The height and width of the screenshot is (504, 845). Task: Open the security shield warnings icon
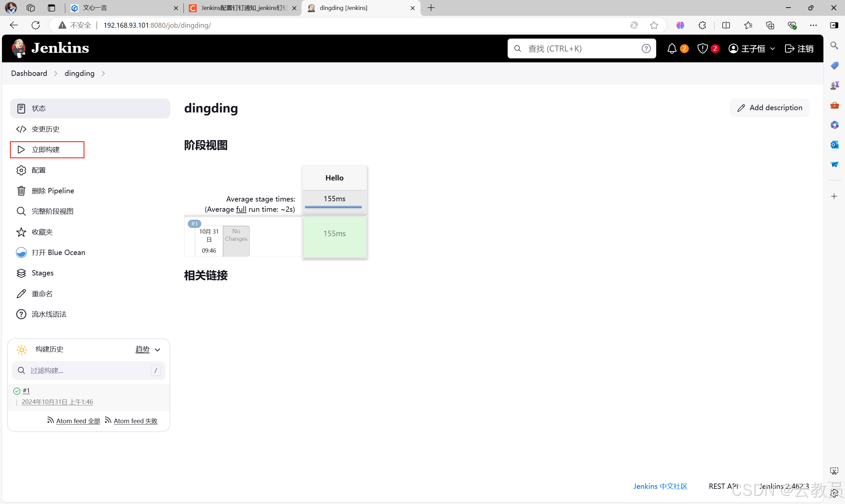[x=702, y=48]
